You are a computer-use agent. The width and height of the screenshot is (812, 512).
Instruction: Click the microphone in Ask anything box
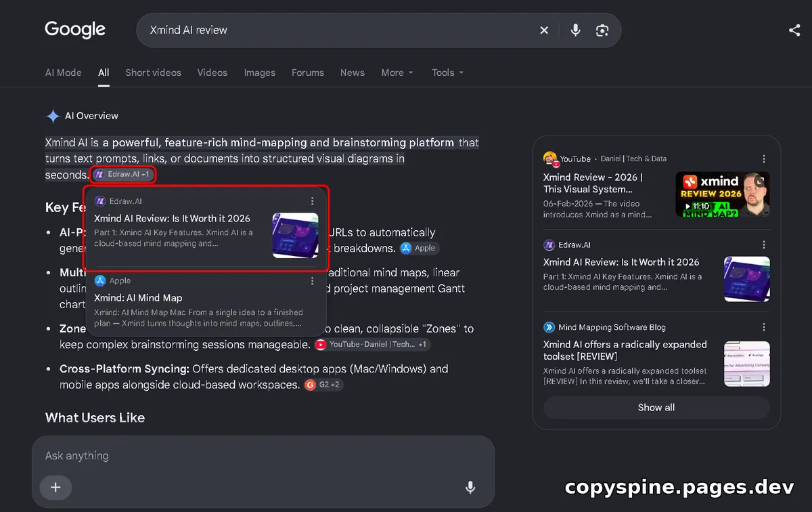tap(470, 487)
